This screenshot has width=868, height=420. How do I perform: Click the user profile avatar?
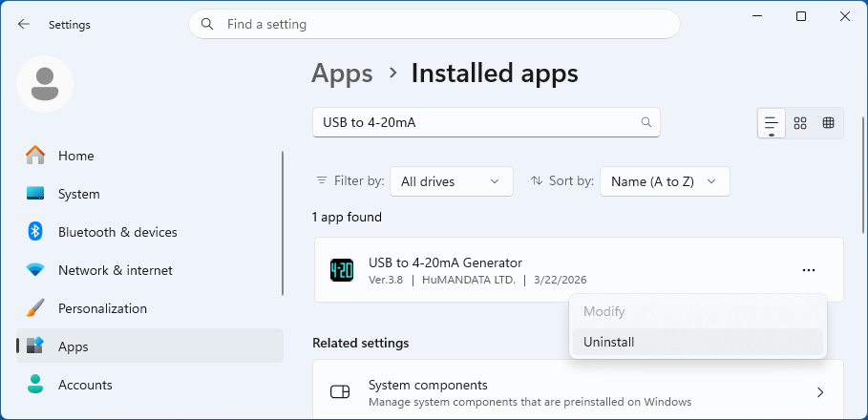click(45, 84)
